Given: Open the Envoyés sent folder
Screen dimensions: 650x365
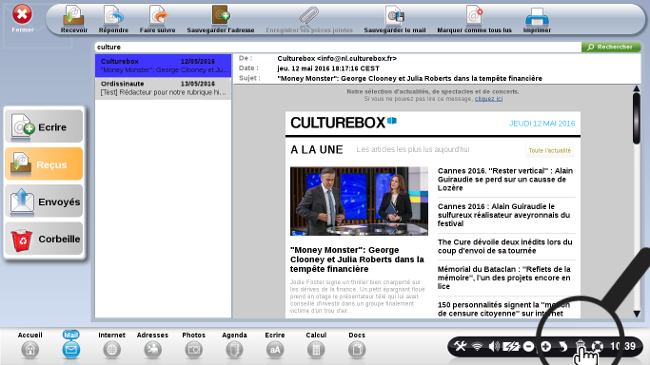Looking at the screenshot, I should coord(44,202).
